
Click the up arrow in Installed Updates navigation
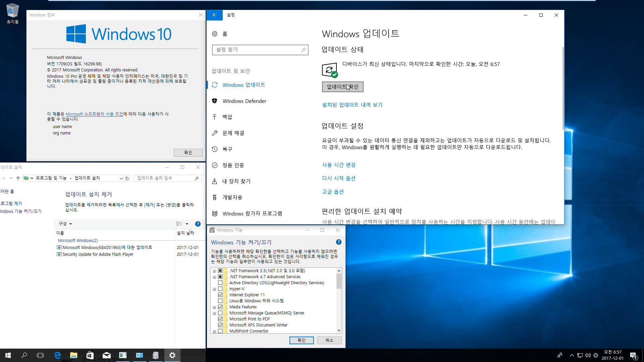tap(18, 178)
